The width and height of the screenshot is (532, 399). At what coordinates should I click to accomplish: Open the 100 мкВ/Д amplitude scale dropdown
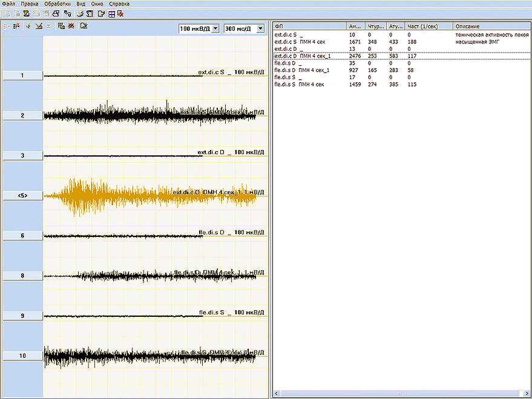[215, 29]
